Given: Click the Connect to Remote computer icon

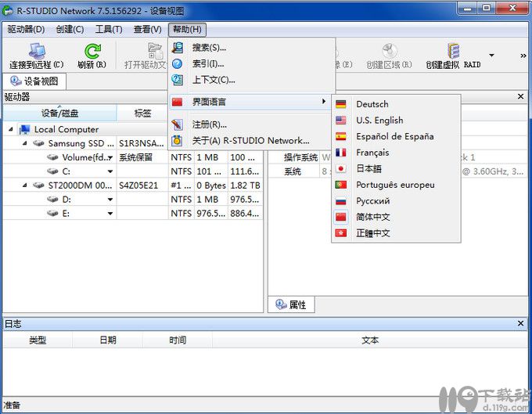Looking at the screenshot, I should pos(37,51).
